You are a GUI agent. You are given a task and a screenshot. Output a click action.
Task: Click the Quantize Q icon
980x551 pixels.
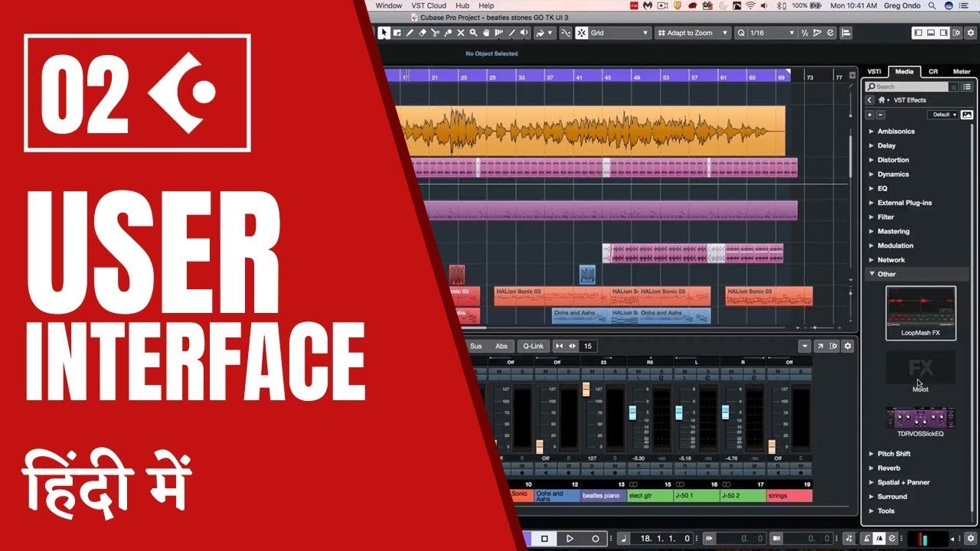coord(742,33)
